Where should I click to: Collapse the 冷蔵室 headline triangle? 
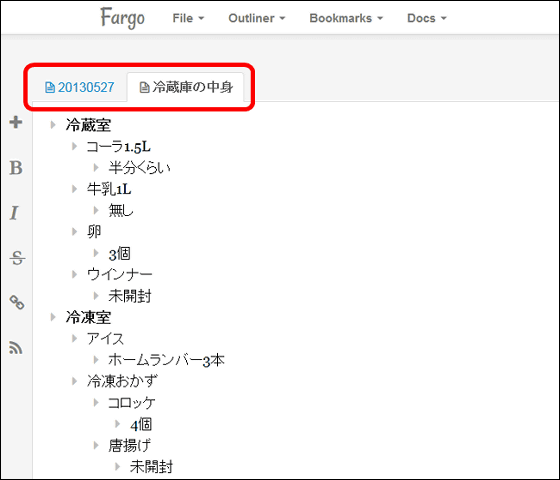coord(53,125)
